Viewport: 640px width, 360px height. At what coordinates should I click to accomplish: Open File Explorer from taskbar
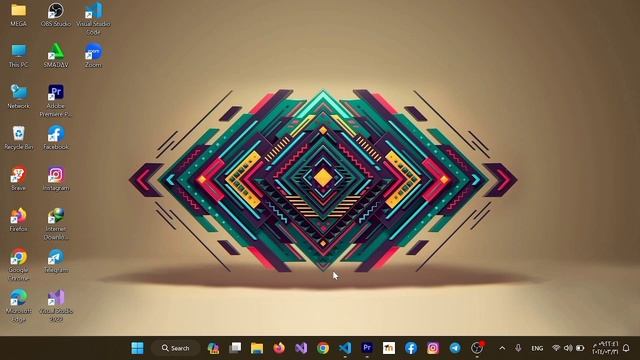[257, 348]
